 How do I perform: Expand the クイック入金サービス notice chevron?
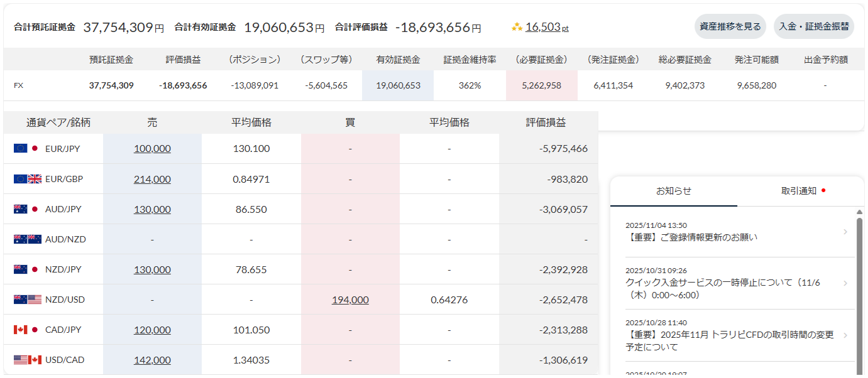click(x=845, y=283)
